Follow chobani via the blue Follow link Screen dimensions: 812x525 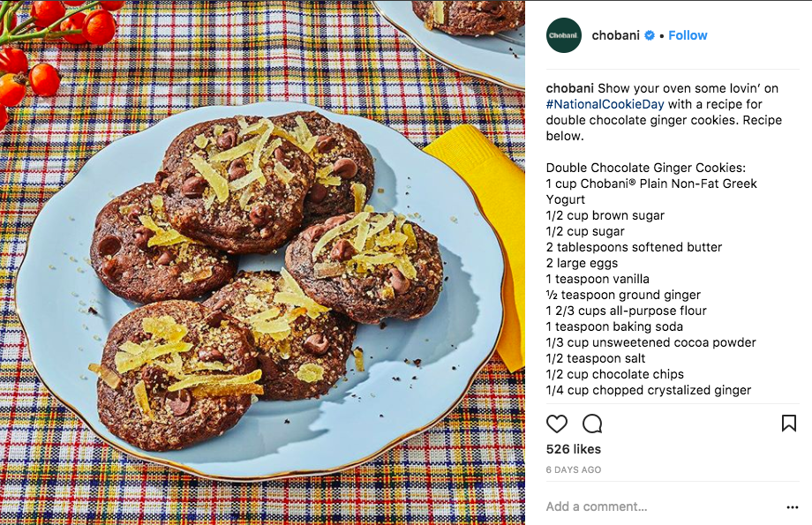pyautogui.click(x=688, y=35)
